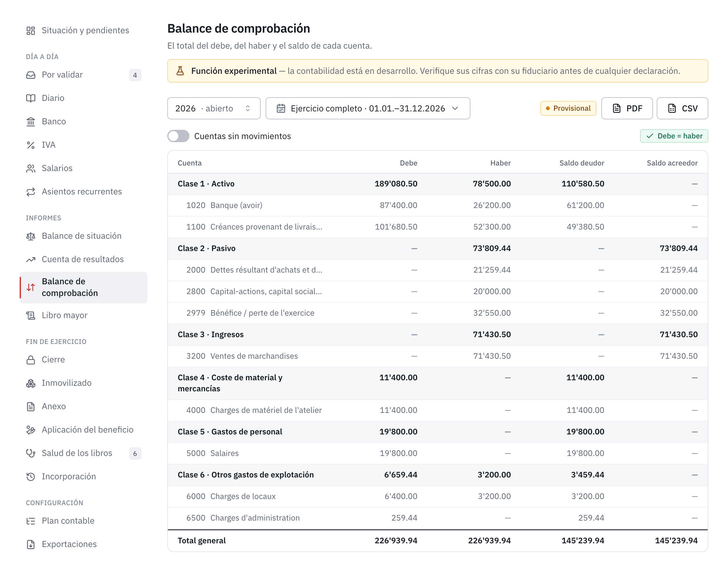Click the Por validar count badge 4

click(135, 75)
